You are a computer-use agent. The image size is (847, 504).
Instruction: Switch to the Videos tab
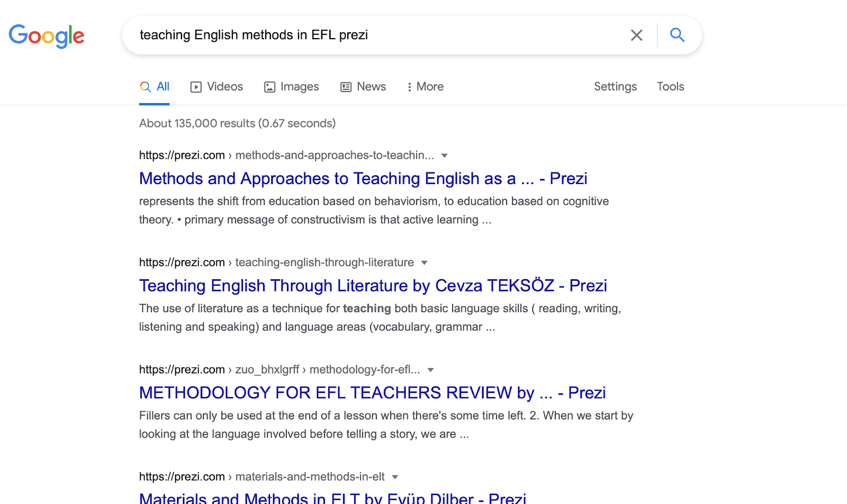[x=217, y=87]
